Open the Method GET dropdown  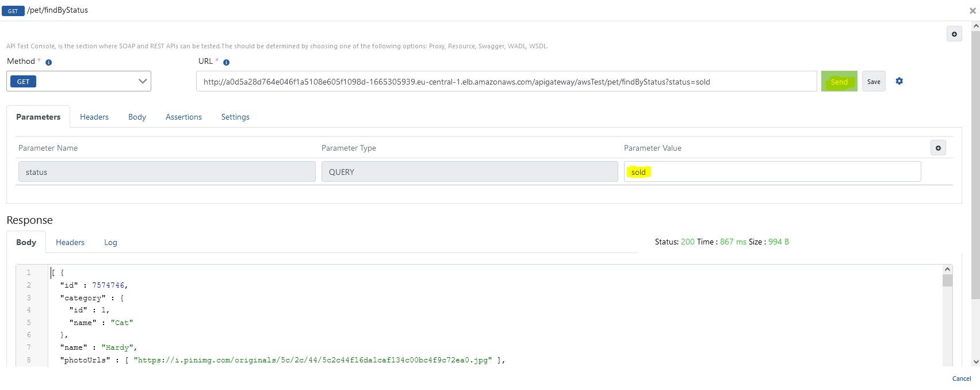coord(79,81)
